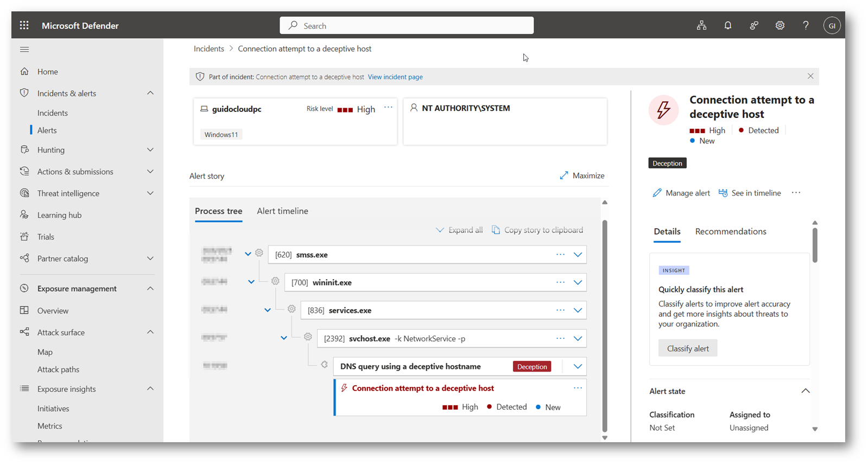
Task: Click the gear icon beside smss.exe
Action: pos(259,253)
